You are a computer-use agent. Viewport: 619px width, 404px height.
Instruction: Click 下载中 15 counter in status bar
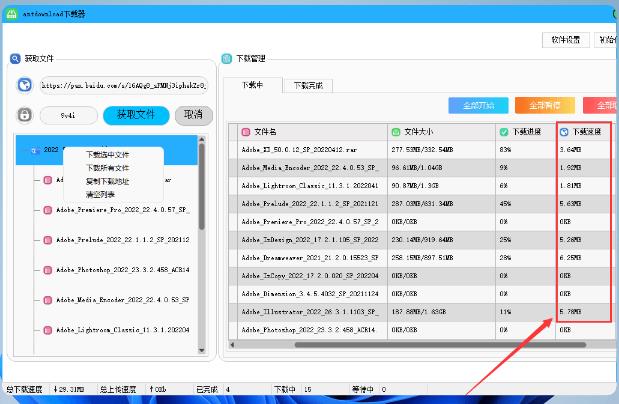tap(293, 389)
